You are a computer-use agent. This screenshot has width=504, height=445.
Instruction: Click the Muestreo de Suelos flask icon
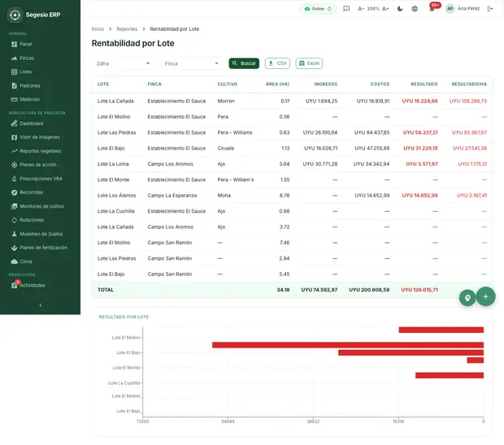point(14,234)
